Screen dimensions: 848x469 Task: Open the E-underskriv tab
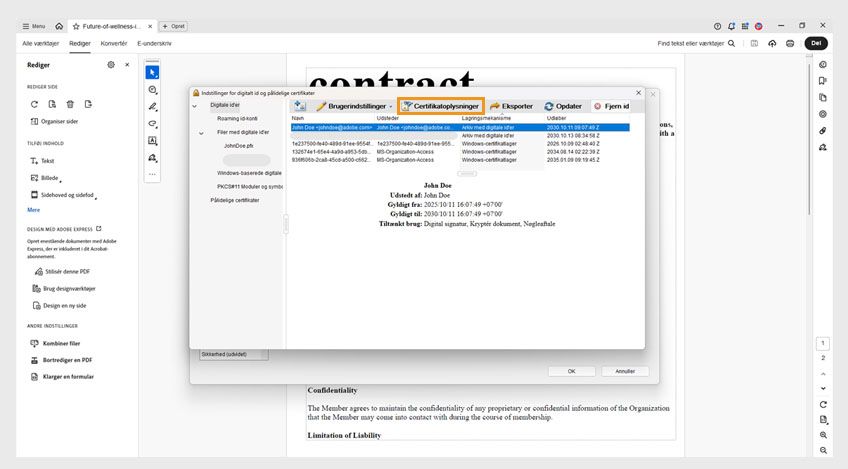154,43
